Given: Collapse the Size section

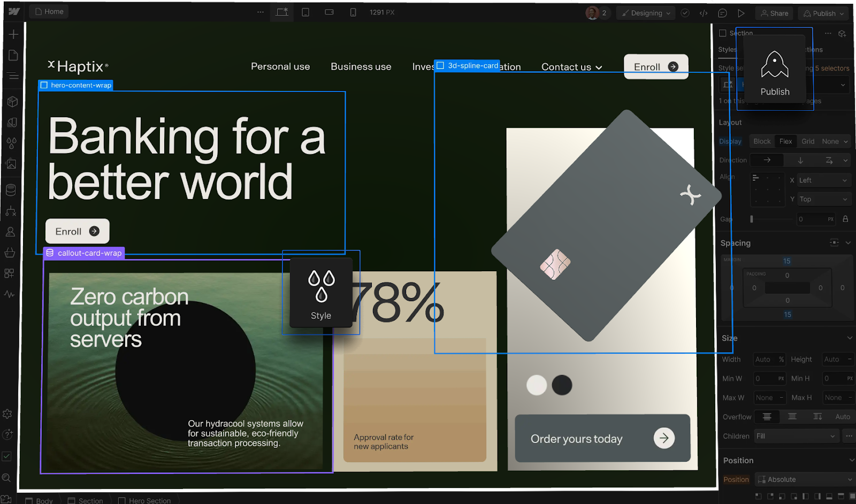Looking at the screenshot, I should (850, 338).
